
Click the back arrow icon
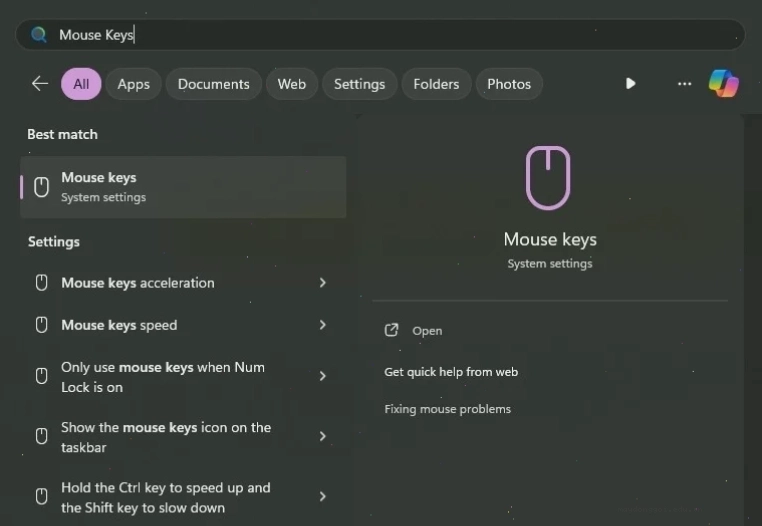coord(40,84)
